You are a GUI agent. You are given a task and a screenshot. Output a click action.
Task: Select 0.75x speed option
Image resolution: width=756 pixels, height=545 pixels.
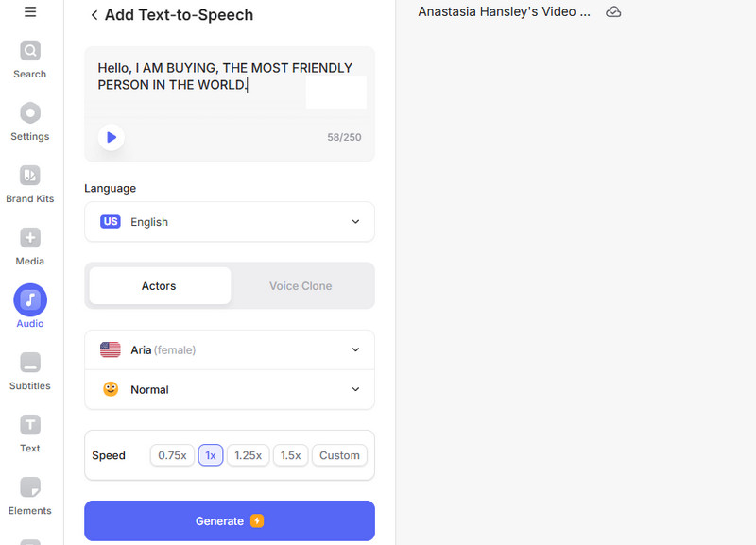click(172, 455)
